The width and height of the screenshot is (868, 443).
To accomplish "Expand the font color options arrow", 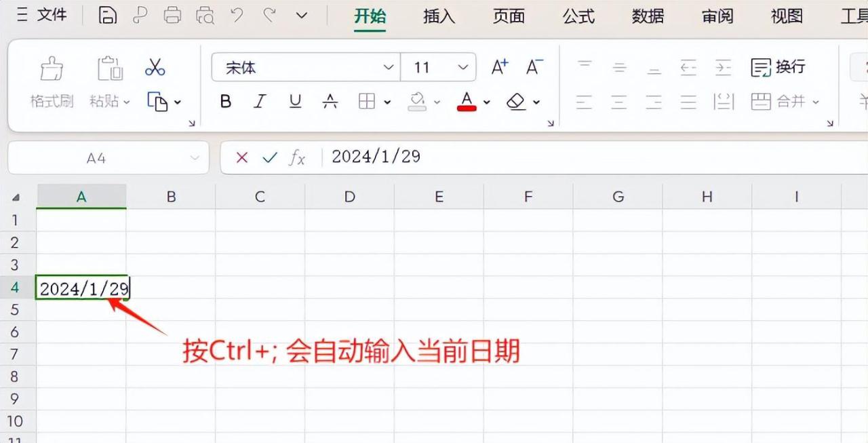I will tap(486, 102).
